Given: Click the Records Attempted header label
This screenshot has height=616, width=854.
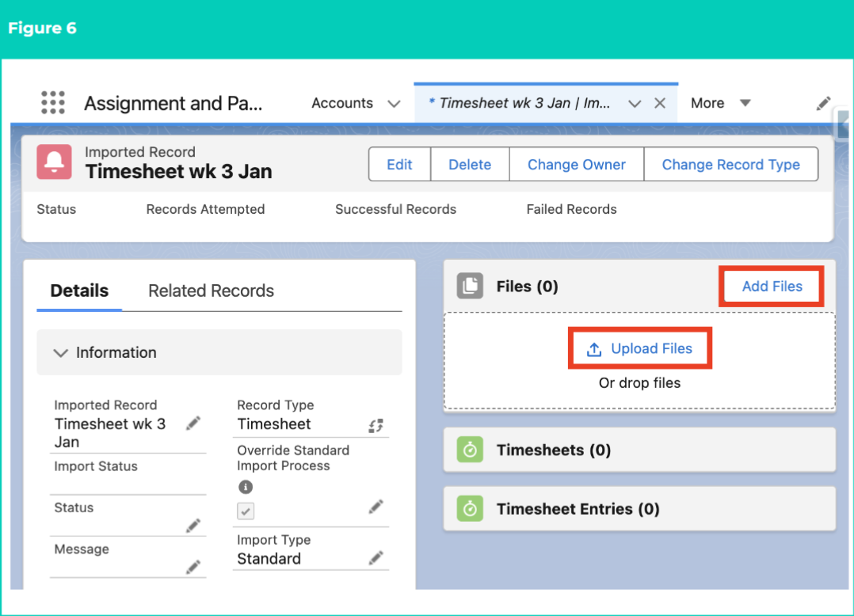Looking at the screenshot, I should 205,210.
